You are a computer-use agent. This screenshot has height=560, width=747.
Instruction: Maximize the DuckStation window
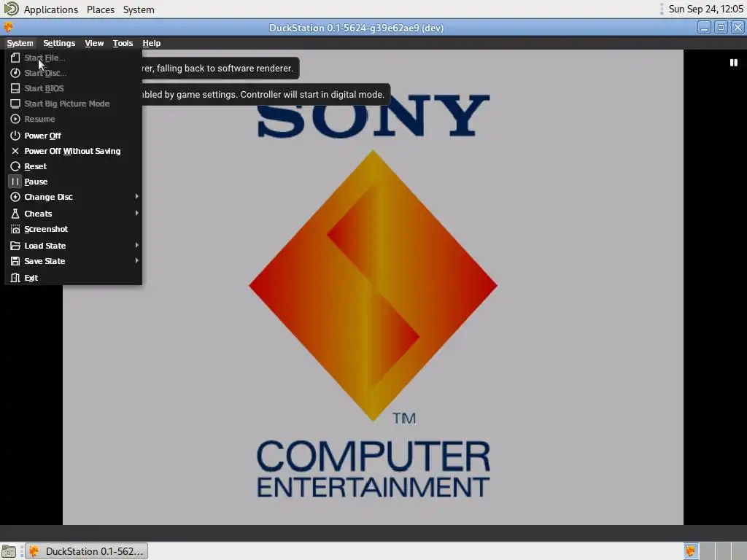point(721,28)
